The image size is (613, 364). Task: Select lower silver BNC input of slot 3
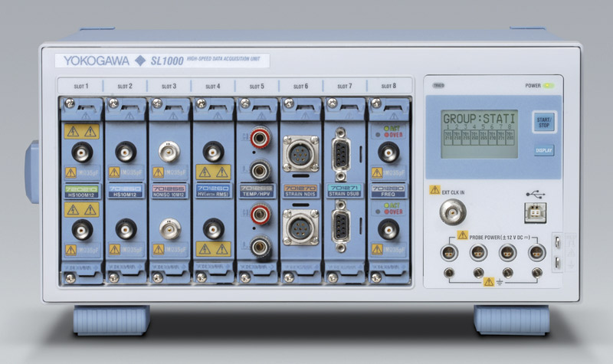point(169,229)
